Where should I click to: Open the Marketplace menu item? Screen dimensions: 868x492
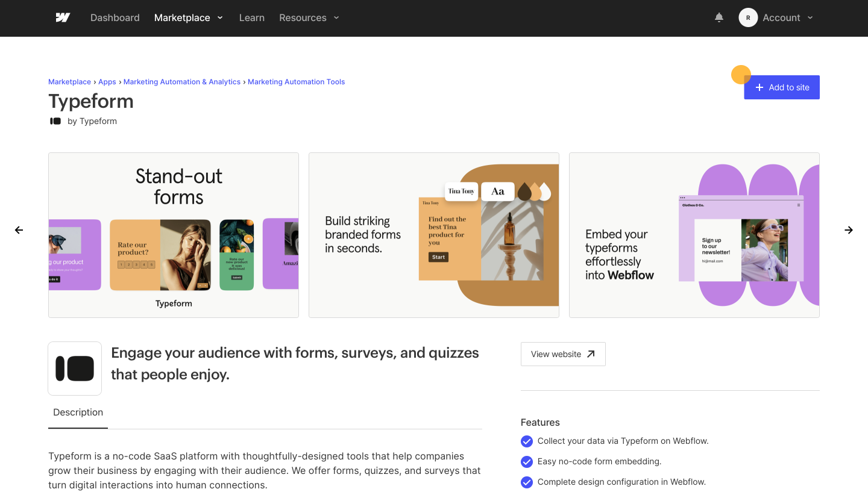182,17
